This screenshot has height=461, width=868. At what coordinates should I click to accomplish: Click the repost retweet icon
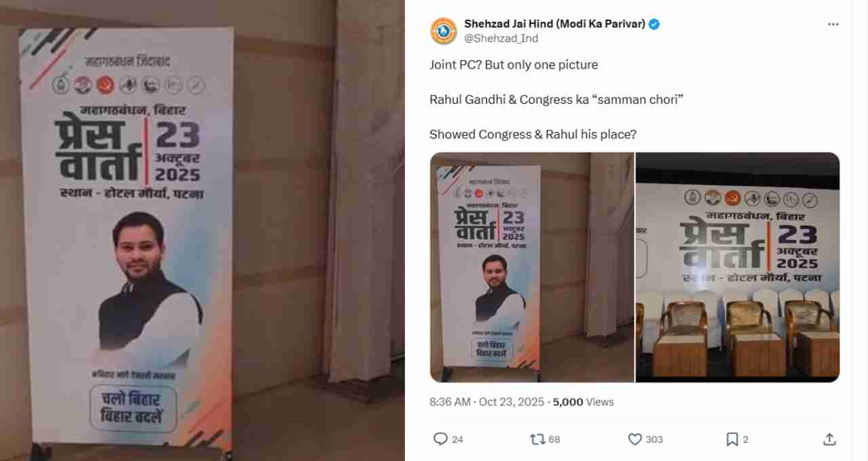(538, 439)
